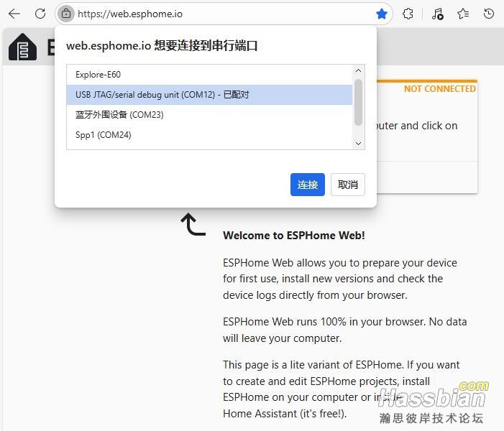Open the favorites list star icon

pos(463,14)
